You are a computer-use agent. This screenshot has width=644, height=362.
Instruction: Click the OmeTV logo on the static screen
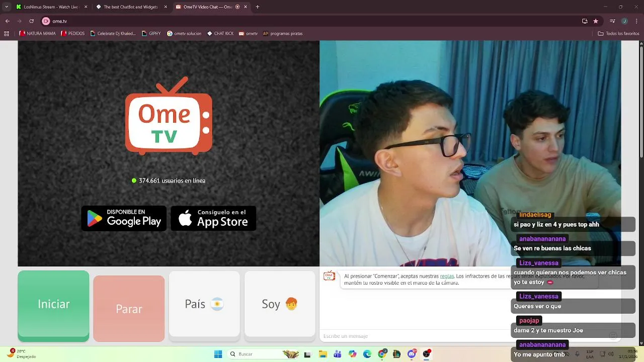[169, 116]
